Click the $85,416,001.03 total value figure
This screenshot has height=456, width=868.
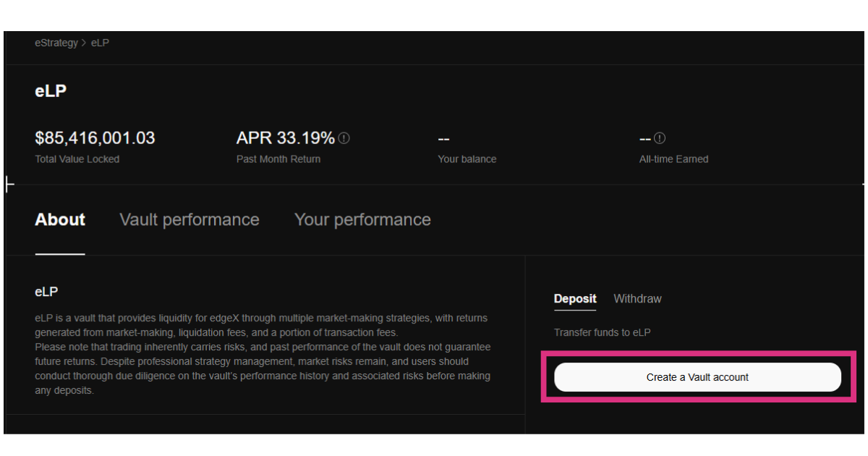95,138
